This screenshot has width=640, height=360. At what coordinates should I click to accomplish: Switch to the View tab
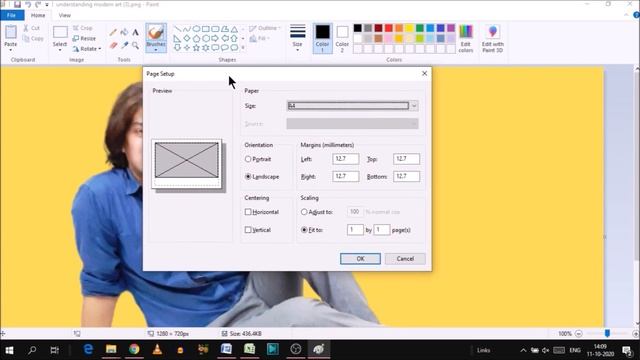(64, 15)
